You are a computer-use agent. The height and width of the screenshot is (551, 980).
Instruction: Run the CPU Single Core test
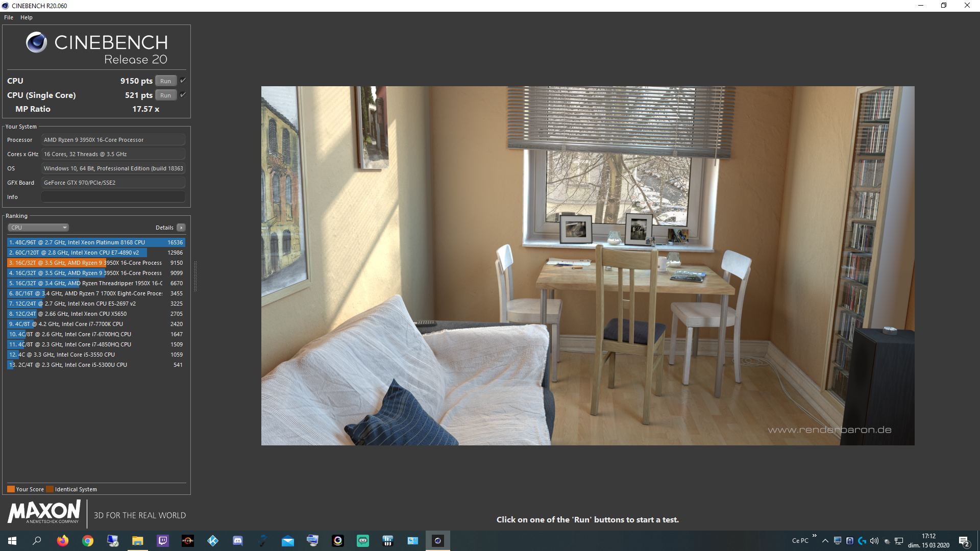(x=165, y=95)
